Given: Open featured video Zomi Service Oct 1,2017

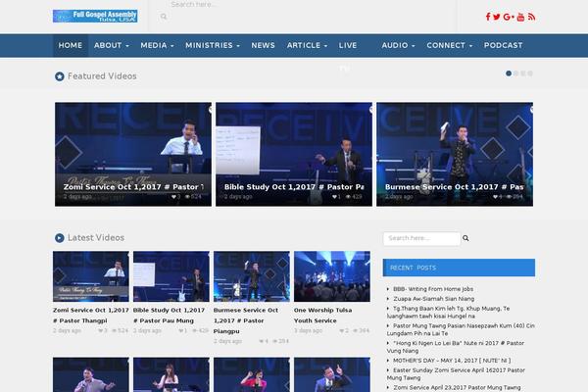Looking at the screenshot, I should point(133,154).
